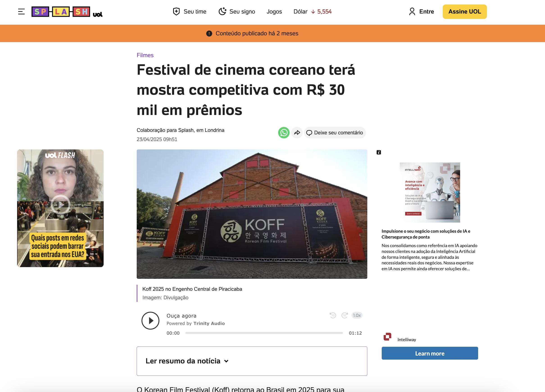Open the KOFF festival article image
The width and height of the screenshot is (545, 392).
click(252, 214)
